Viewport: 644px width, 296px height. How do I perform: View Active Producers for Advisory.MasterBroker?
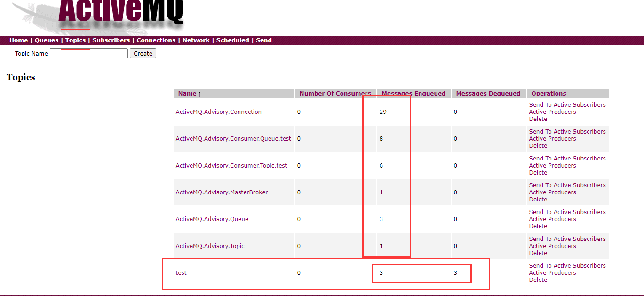click(x=552, y=192)
